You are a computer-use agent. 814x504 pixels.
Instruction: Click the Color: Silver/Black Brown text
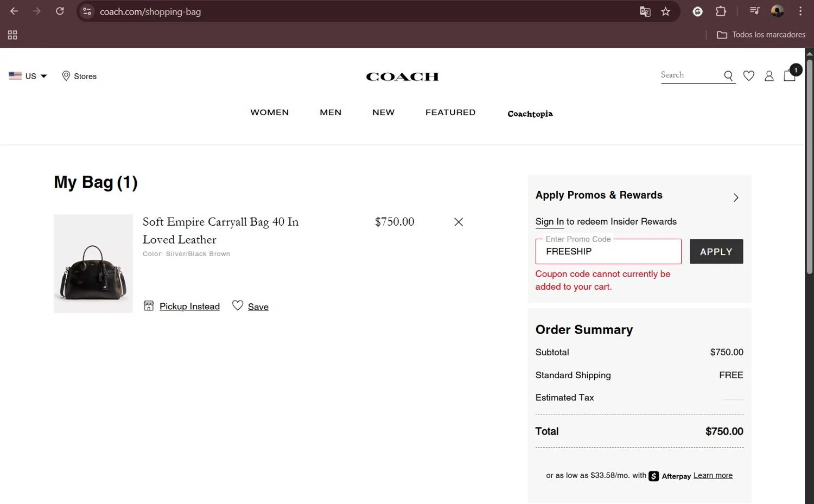pos(186,254)
